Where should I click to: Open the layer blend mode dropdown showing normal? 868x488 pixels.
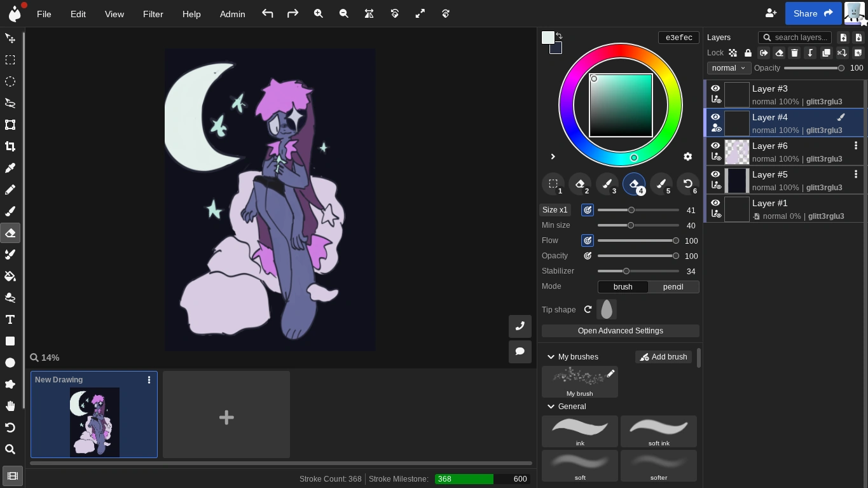727,68
